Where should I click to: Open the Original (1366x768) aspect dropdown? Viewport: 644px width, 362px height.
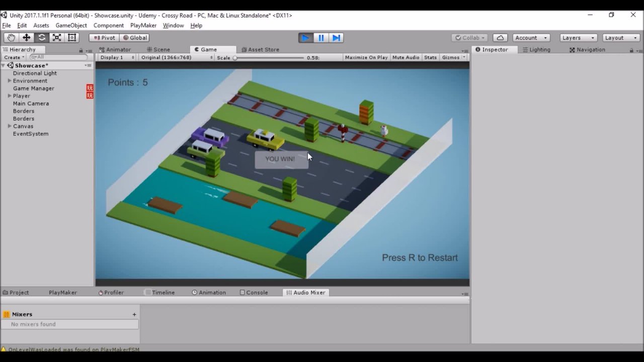point(177,57)
